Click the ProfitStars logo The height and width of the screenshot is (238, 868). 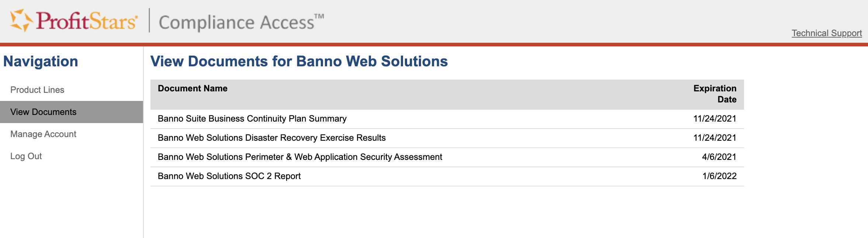coord(74,21)
